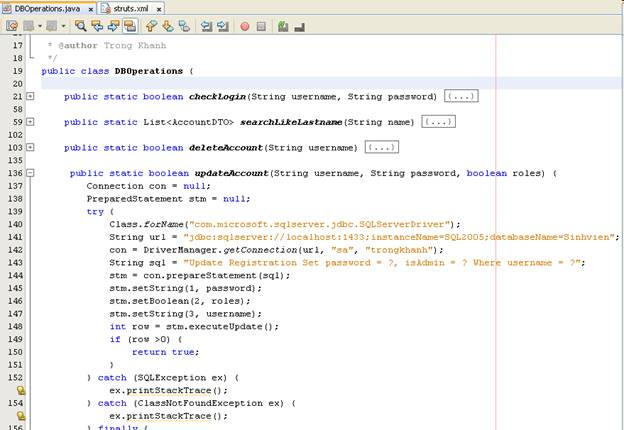
Task: Start Macro Recording red circle icon
Action: click(x=245, y=27)
